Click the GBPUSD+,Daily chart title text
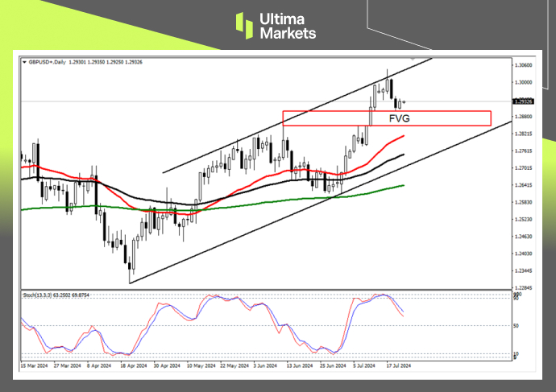Image resolution: width=556 pixels, height=392 pixels. (48, 60)
